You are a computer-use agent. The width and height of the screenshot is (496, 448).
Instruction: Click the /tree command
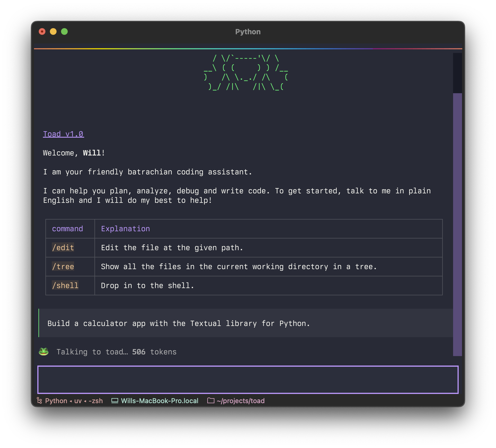tap(63, 267)
